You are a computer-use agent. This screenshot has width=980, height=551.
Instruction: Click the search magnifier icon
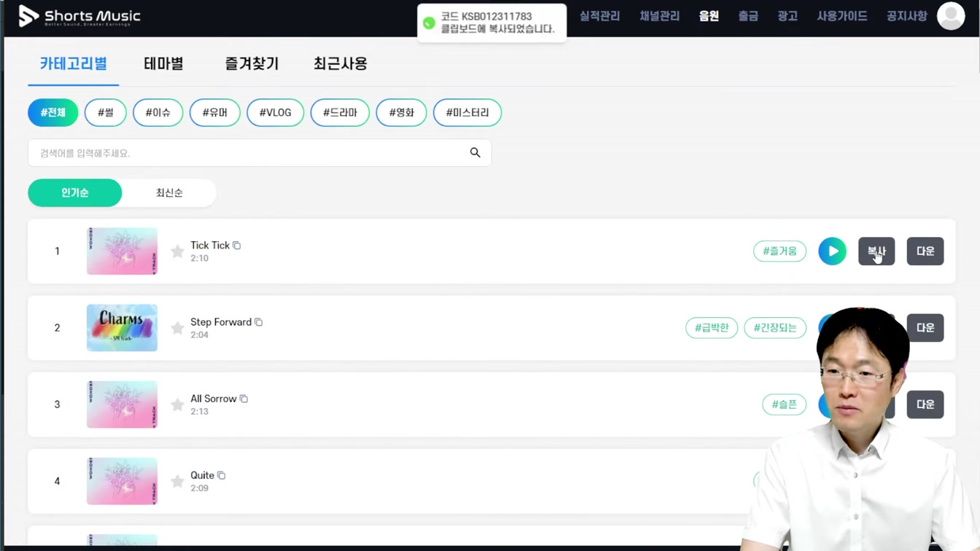click(x=475, y=152)
